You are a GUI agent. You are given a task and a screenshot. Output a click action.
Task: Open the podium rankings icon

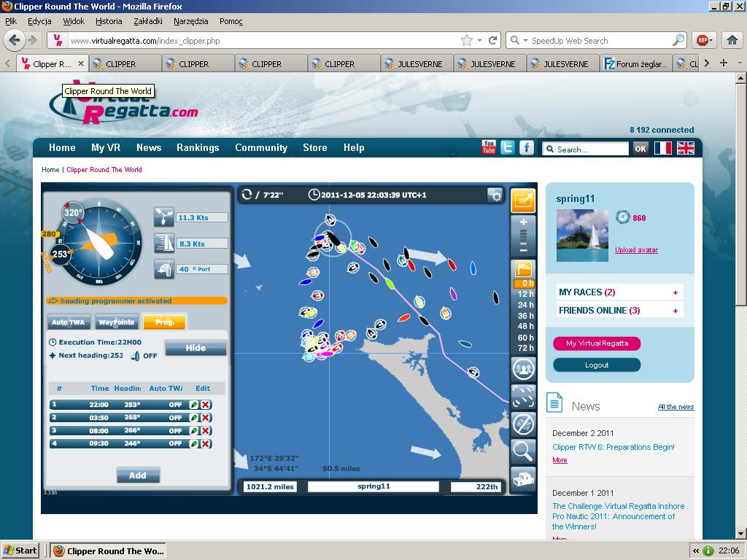coord(523,479)
